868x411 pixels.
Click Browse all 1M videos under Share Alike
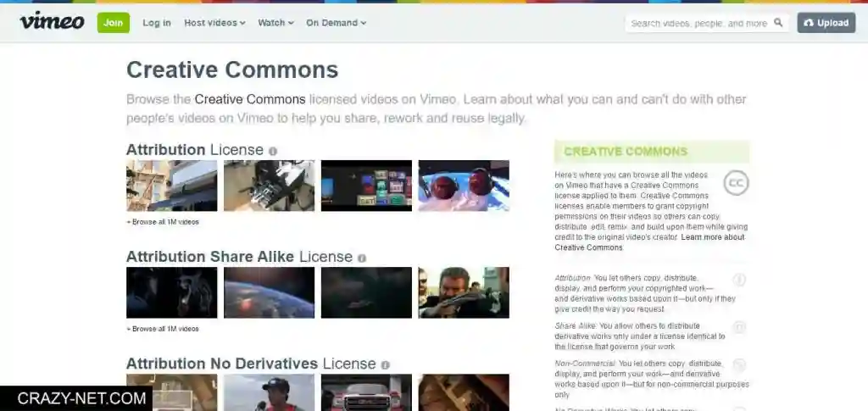point(163,329)
